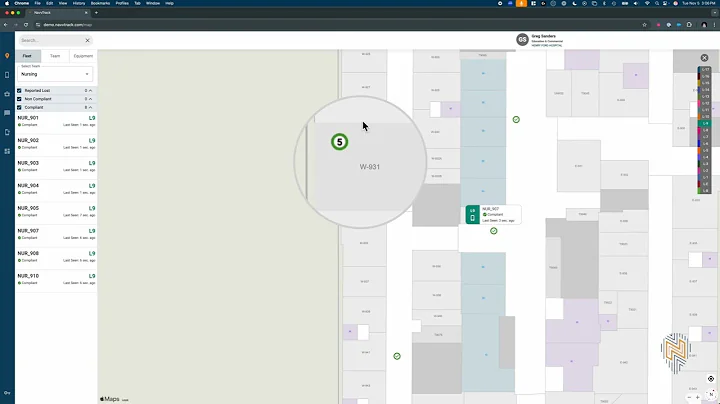
Task: Select device NUR_910 in list
Action: [x=56, y=279]
